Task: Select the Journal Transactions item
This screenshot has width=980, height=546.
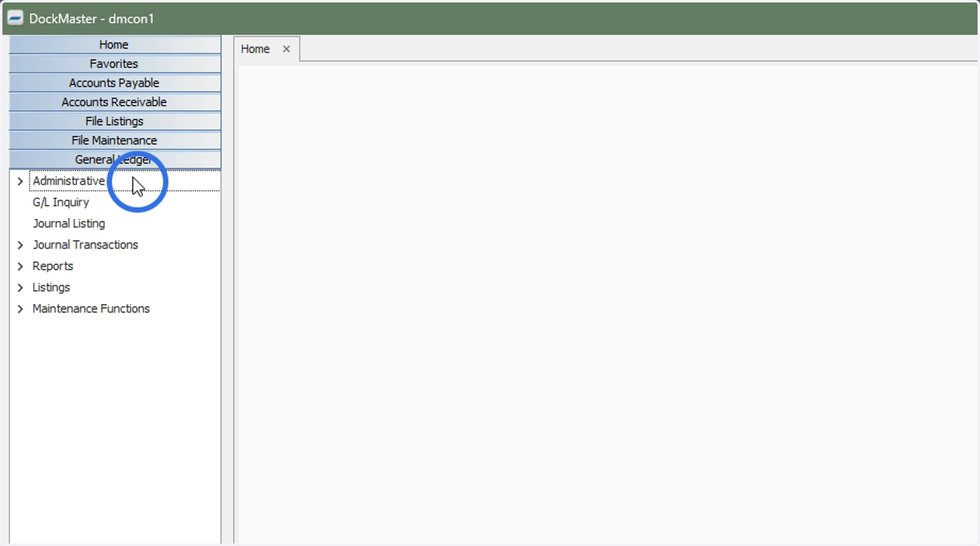Action: (85, 245)
